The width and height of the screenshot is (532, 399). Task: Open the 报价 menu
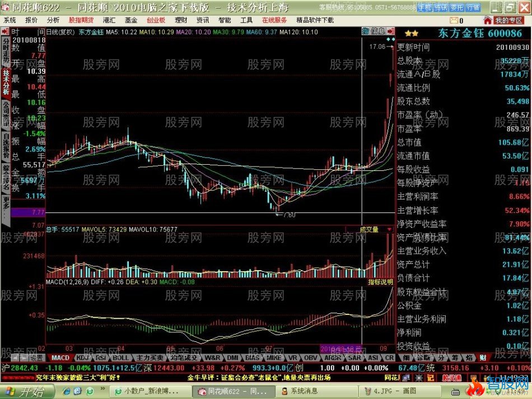click(x=31, y=20)
